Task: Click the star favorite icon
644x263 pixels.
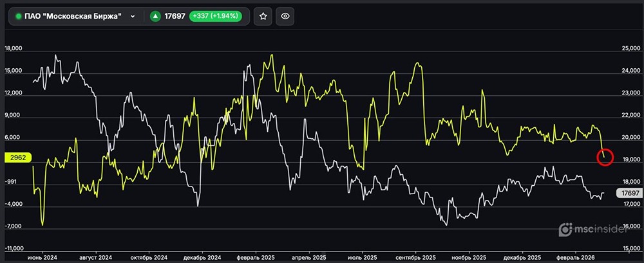Action: tap(262, 17)
